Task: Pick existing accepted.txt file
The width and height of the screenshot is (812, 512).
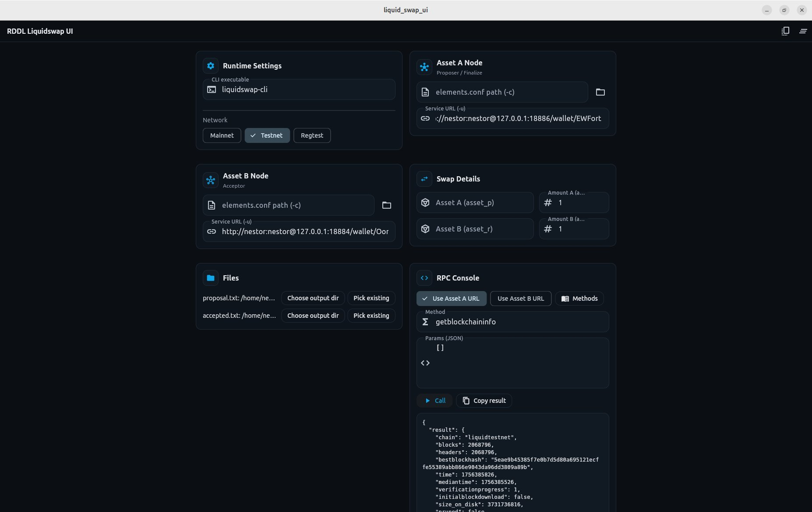Action: (371, 316)
